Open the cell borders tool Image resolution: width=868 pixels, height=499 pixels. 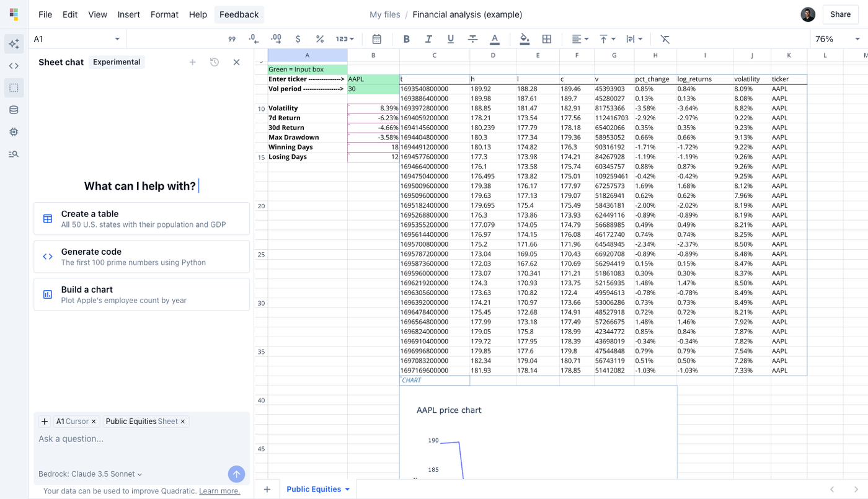(547, 39)
